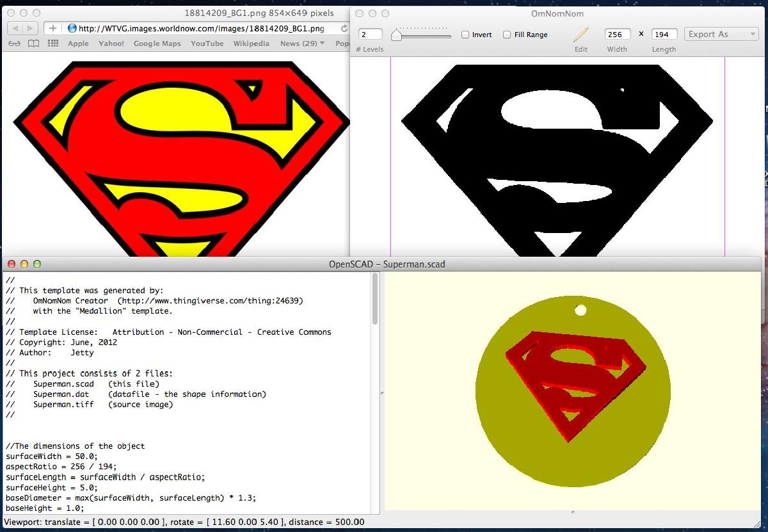Click the # Levels number field
Image resolution: width=768 pixels, height=532 pixels.
tap(370, 35)
